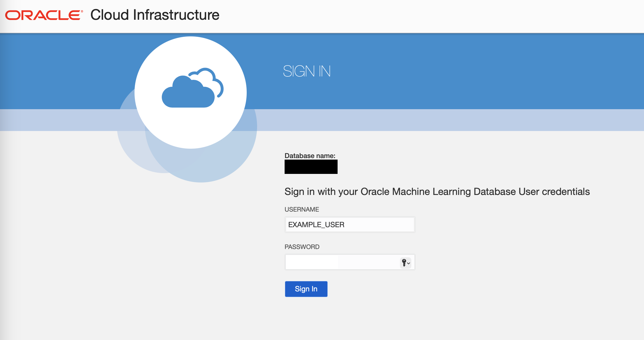The width and height of the screenshot is (644, 340).
Task: Click the pale blue strip under banner
Action: (441, 120)
